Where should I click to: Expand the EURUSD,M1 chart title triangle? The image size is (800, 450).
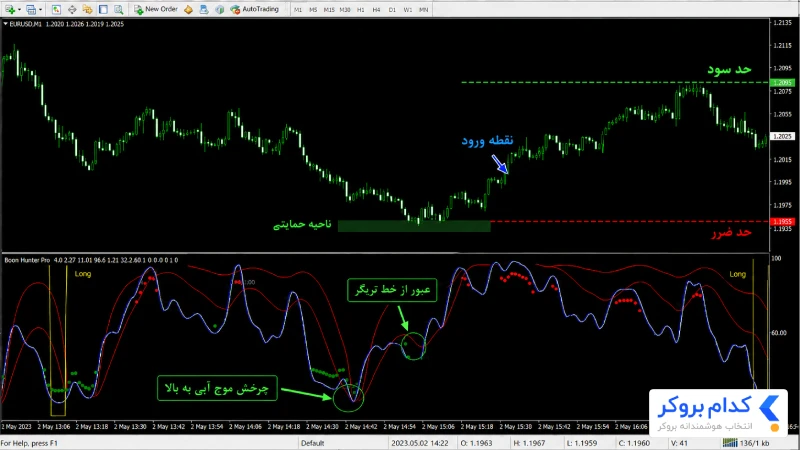click(6, 23)
